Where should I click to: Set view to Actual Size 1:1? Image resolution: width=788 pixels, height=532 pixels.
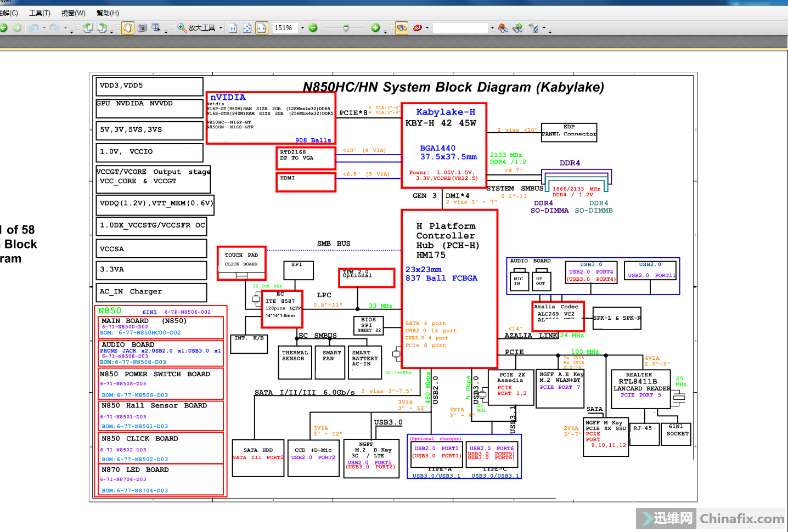pyautogui.click(x=233, y=27)
